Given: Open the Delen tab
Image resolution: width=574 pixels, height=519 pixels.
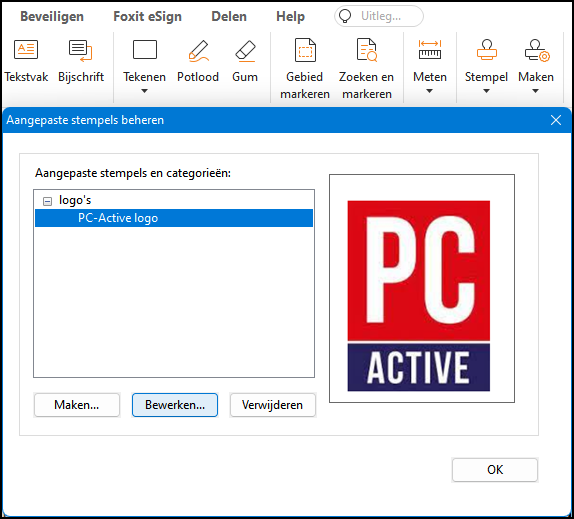Looking at the screenshot, I should click(229, 16).
